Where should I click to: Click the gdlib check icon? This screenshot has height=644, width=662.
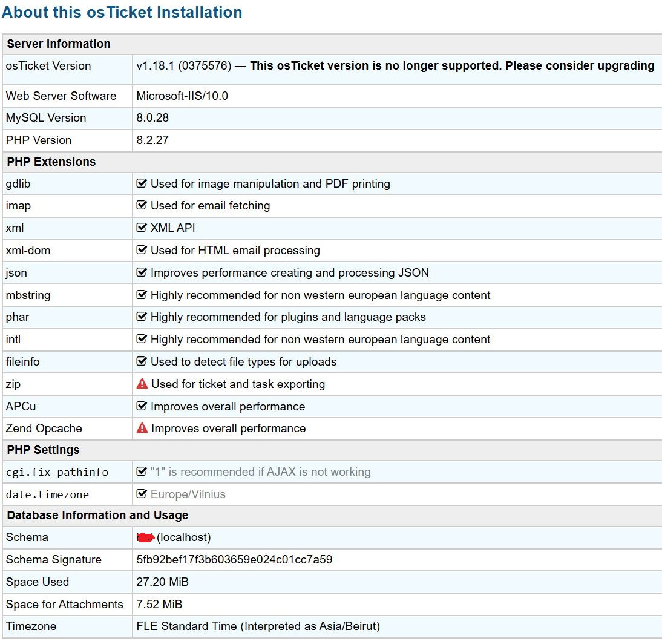(x=142, y=183)
